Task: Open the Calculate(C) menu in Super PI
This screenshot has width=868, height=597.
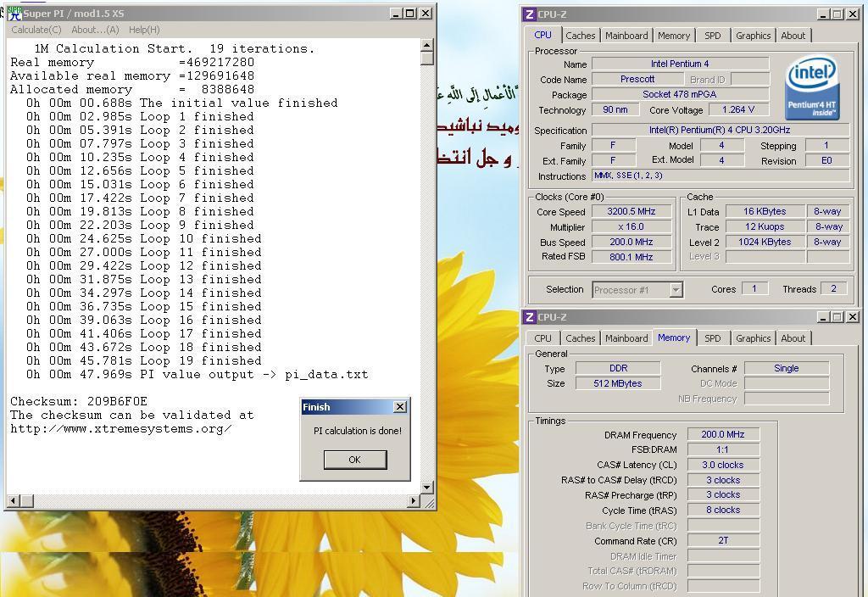Action: pos(36,30)
